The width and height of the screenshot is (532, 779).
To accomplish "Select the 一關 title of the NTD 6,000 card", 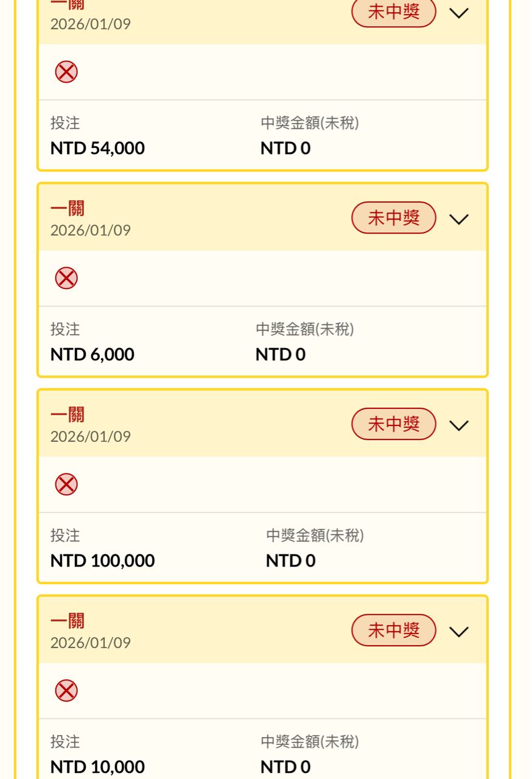I will coord(68,208).
